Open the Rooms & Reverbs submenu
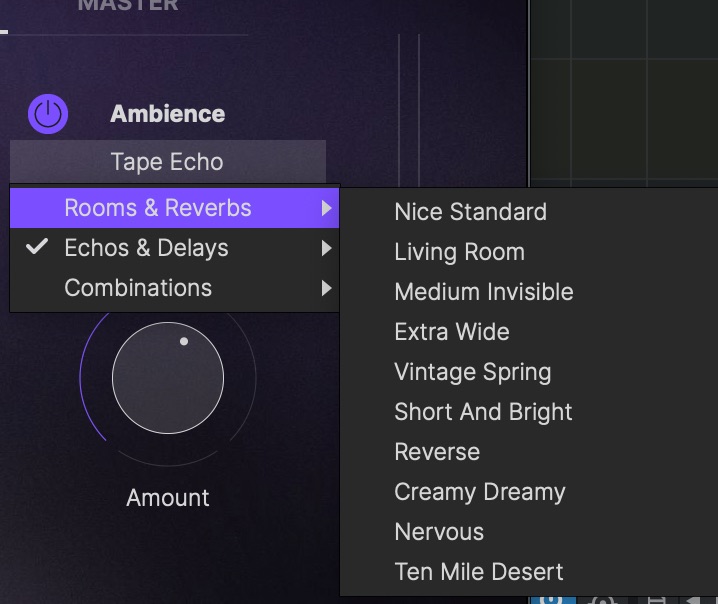Screen dimensions: 718x604 (158, 208)
